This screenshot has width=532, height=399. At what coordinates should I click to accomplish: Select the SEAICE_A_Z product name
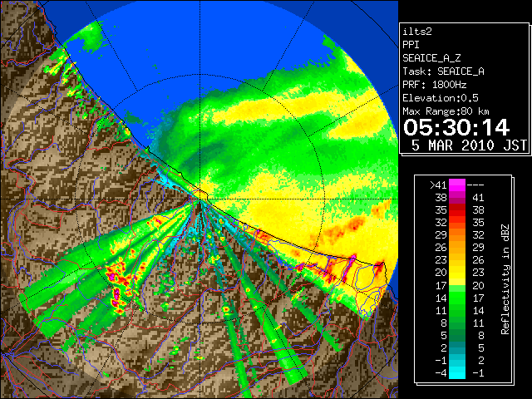click(431, 58)
